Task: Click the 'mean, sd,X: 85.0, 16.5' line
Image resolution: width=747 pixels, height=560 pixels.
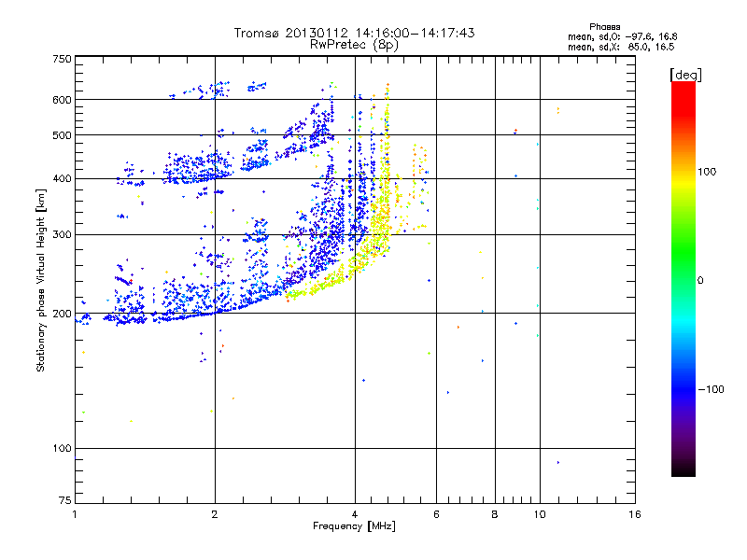Action: 621,47
